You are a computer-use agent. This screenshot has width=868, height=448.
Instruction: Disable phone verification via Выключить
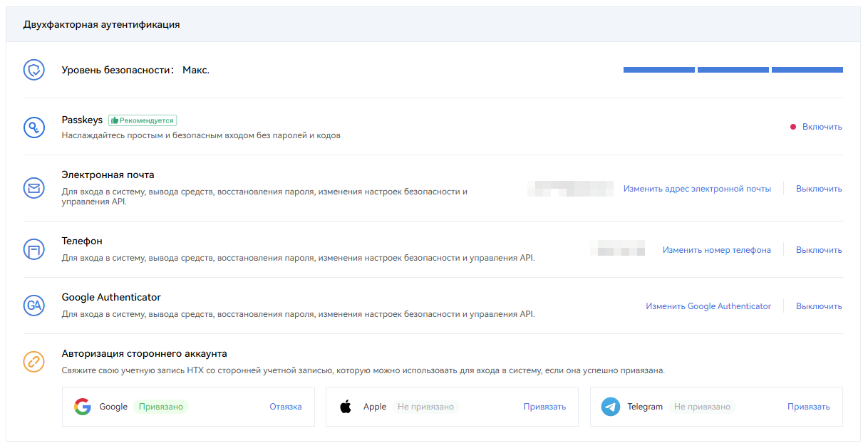(x=819, y=250)
